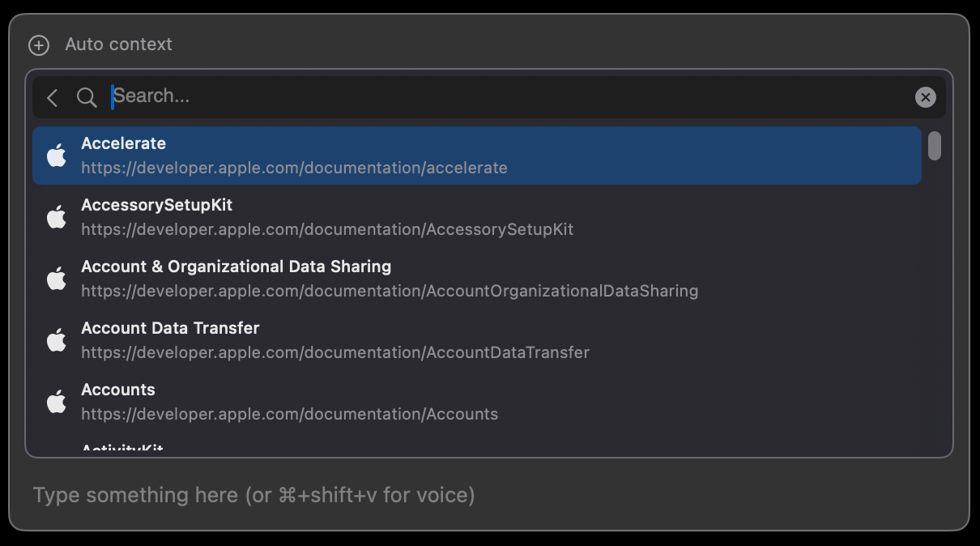Clear search with the X button
The width and height of the screenshot is (980, 546).
(x=925, y=97)
